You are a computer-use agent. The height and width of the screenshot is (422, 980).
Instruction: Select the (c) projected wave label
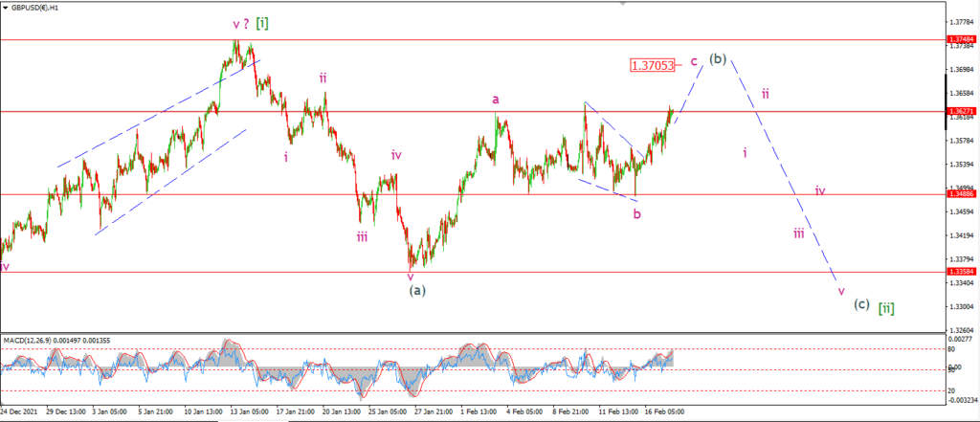pos(861,304)
